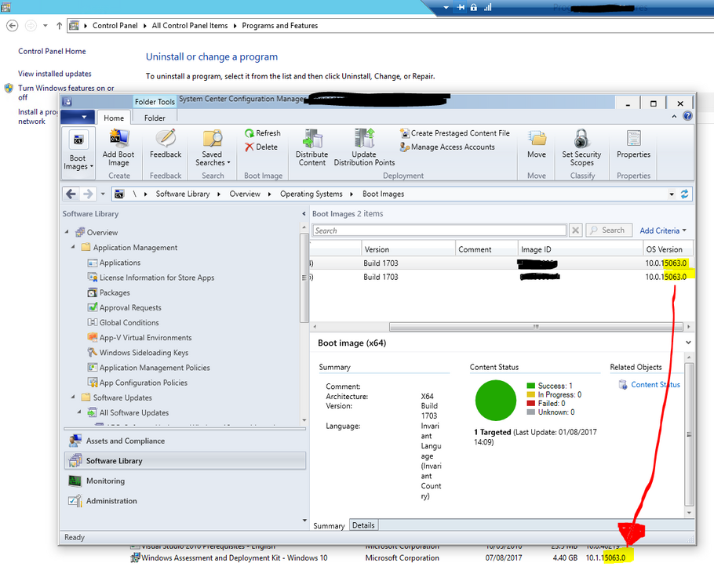The image size is (714, 588).
Task: Select Global Conditions tree item
Action: [129, 322]
